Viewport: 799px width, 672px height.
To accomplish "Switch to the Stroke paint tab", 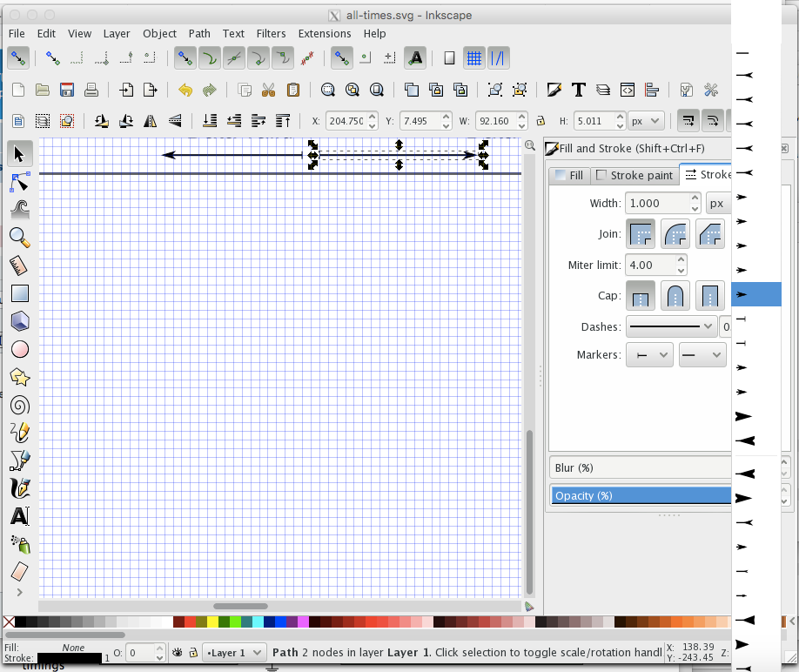I will (x=634, y=175).
